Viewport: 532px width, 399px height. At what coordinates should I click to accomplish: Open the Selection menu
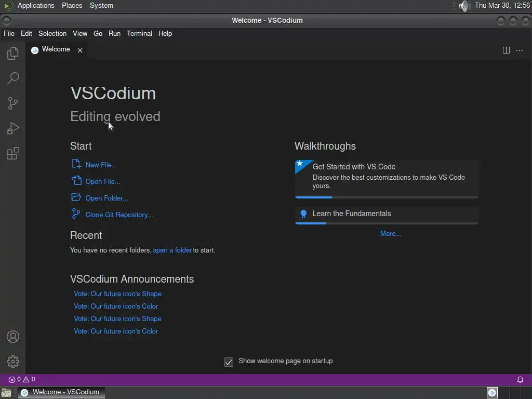click(52, 33)
